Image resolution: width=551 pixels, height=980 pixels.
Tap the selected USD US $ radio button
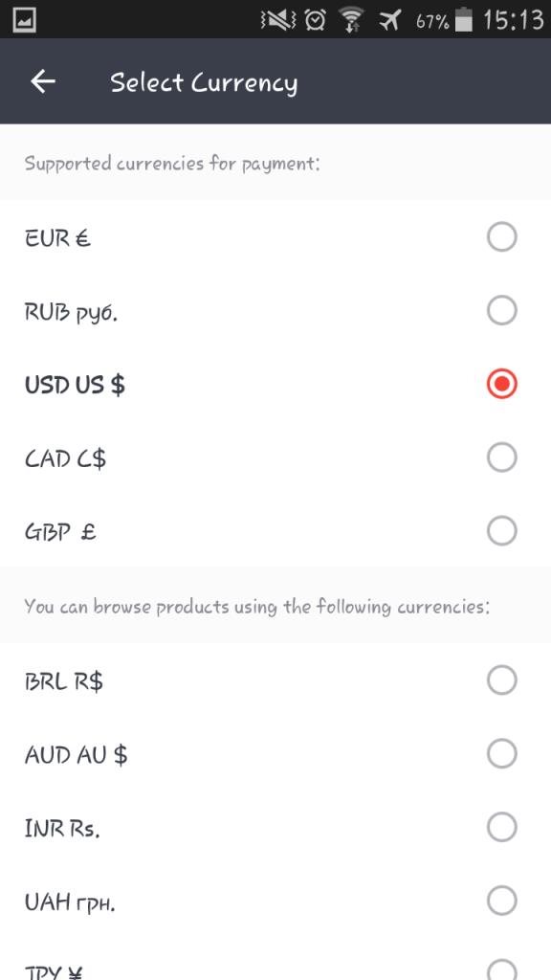(501, 384)
